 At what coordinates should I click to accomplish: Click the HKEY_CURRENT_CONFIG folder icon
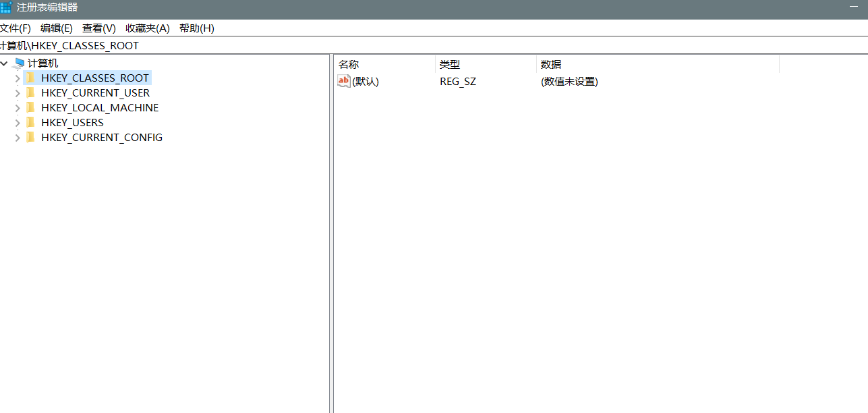(x=30, y=137)
